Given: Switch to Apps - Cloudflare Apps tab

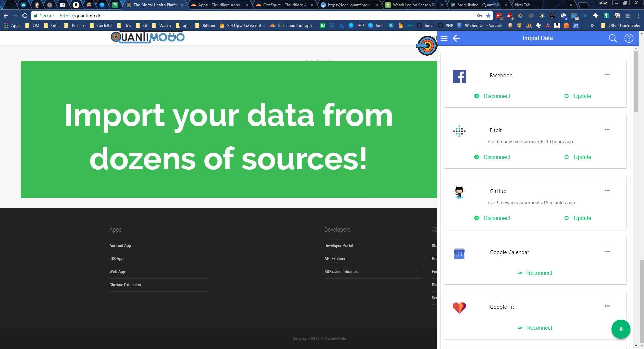Looking at the screenshot, I should (x=219, y=5).
